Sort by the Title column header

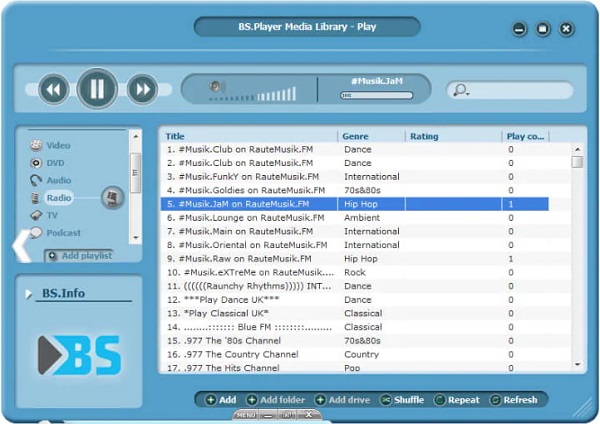[175, 136]
